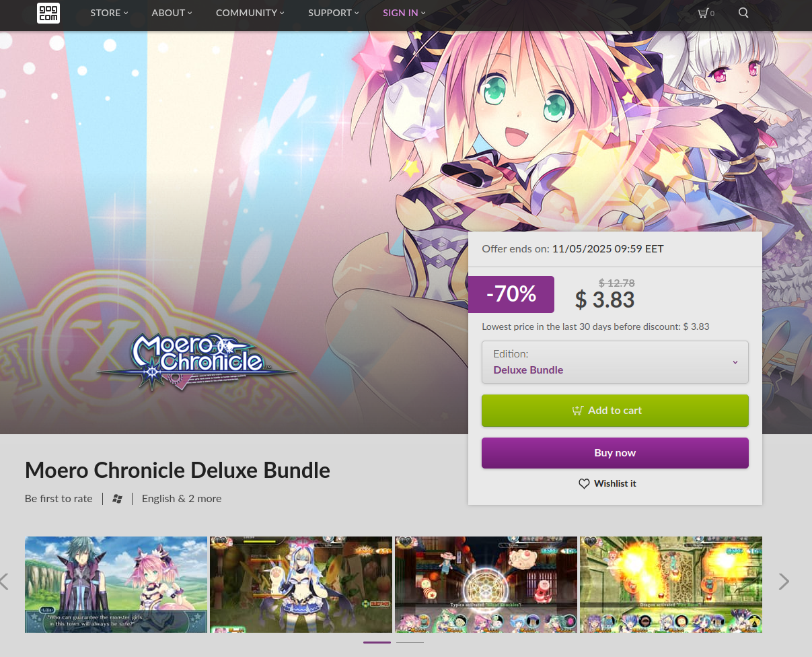Go to previous screenshots with left arrow
The image size is (812, 657).
pyautogui.click(x=4, y=582)
